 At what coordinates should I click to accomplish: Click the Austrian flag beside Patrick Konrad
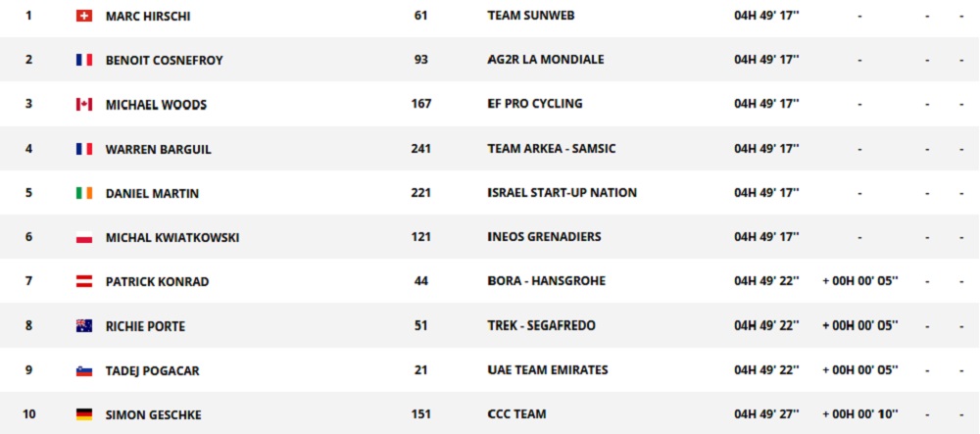pos(84,282)
